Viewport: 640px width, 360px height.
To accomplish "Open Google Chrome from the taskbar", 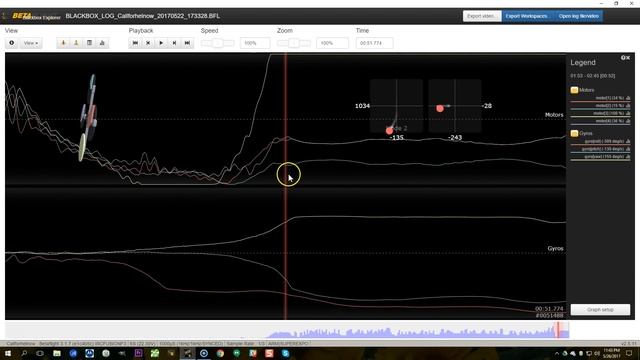I will tap(220, 353).
